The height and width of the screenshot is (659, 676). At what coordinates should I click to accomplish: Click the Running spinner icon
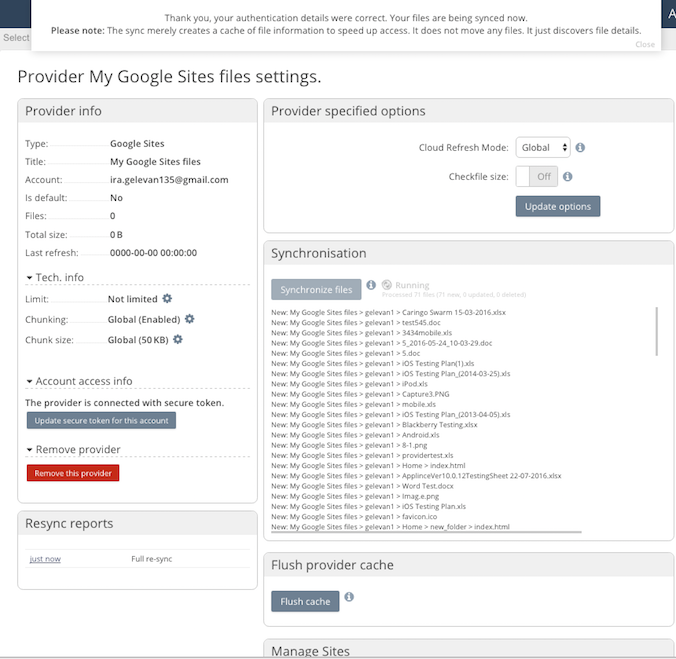386,286
